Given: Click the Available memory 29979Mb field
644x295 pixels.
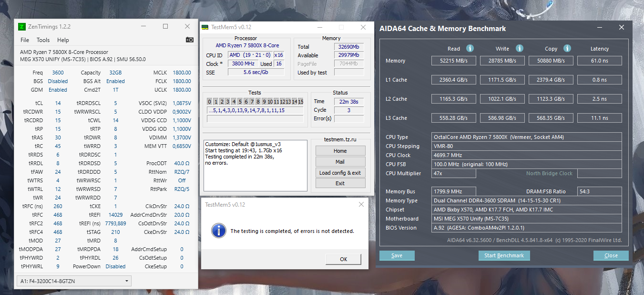Looking at the screenshot, I should pyautogui.click(x=349, y=55).
